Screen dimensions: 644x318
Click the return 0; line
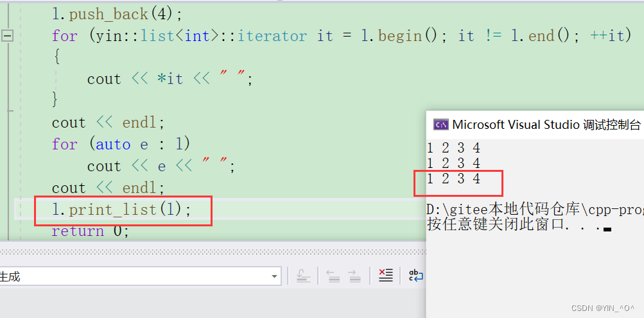[x=91, y=231]
